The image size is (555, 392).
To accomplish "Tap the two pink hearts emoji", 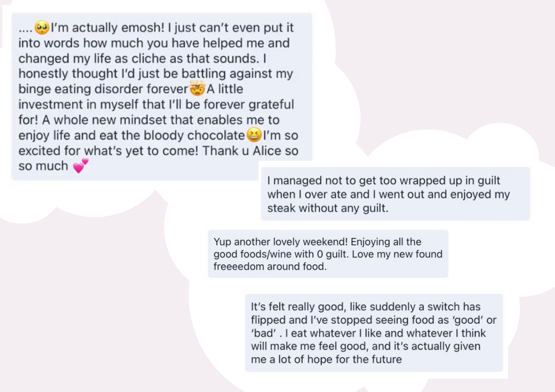I will tap(81, 166).
